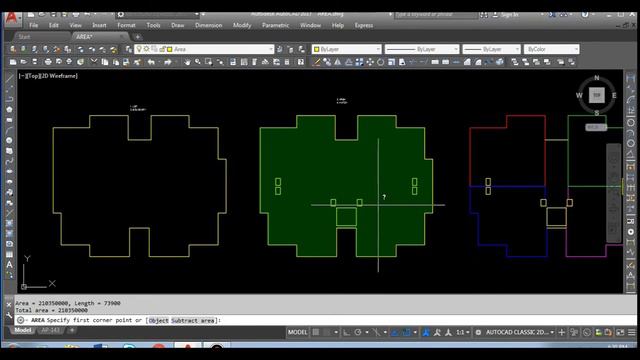Image resolution: width=640 pixels, height=360 pixels.
Task: Open the Express menu
Action: pos(364,25)
